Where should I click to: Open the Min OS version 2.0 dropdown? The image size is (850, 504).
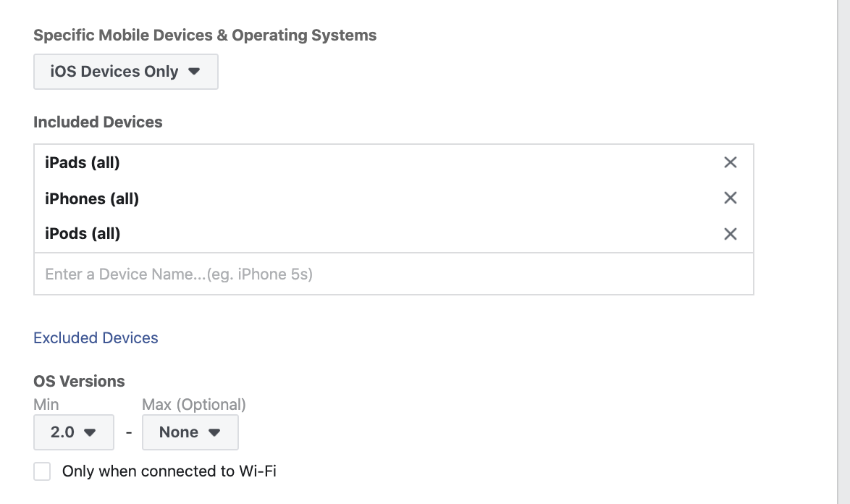74,432
